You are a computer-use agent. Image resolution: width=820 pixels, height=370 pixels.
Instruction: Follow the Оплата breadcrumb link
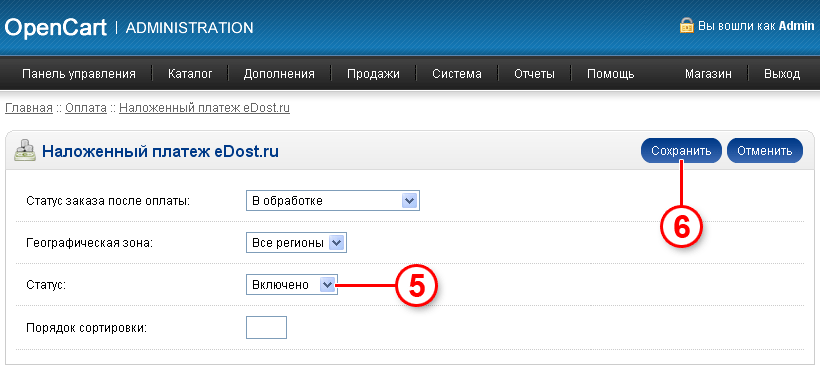click(86, 108)
